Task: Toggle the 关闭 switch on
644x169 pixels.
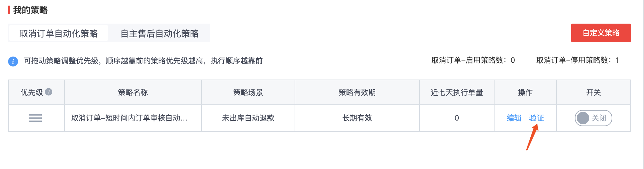Action: click(593, 118)
